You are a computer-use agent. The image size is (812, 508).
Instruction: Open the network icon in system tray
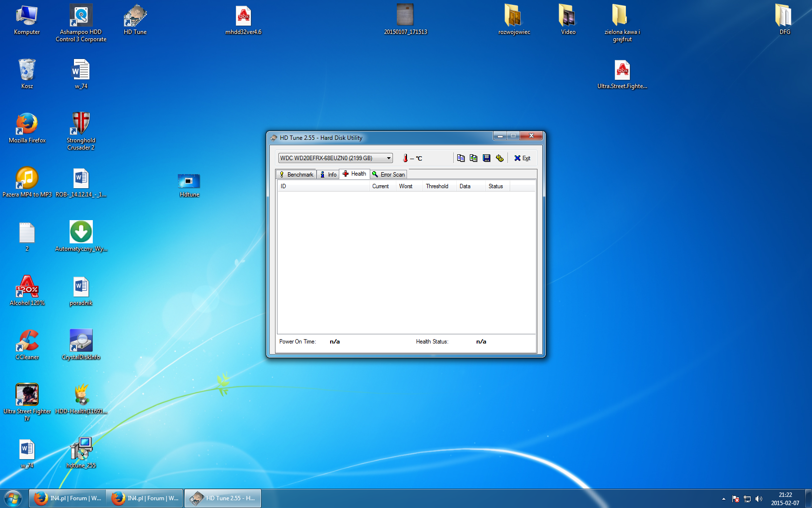(747, 499)
